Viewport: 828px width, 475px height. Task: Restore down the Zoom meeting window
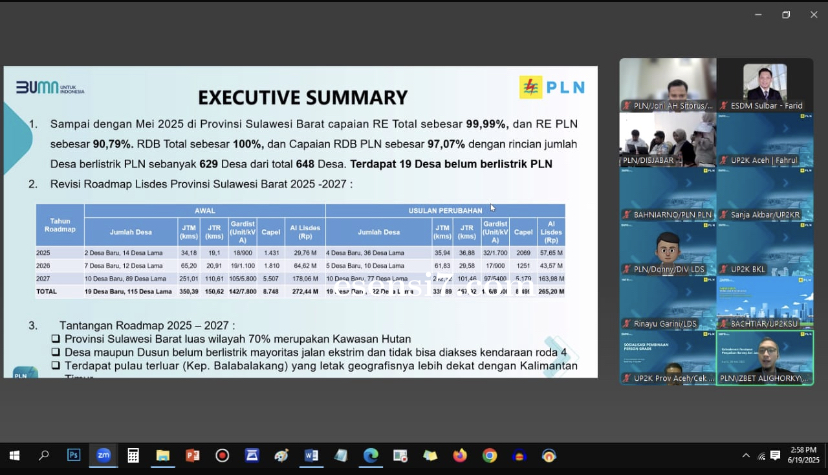786,14
